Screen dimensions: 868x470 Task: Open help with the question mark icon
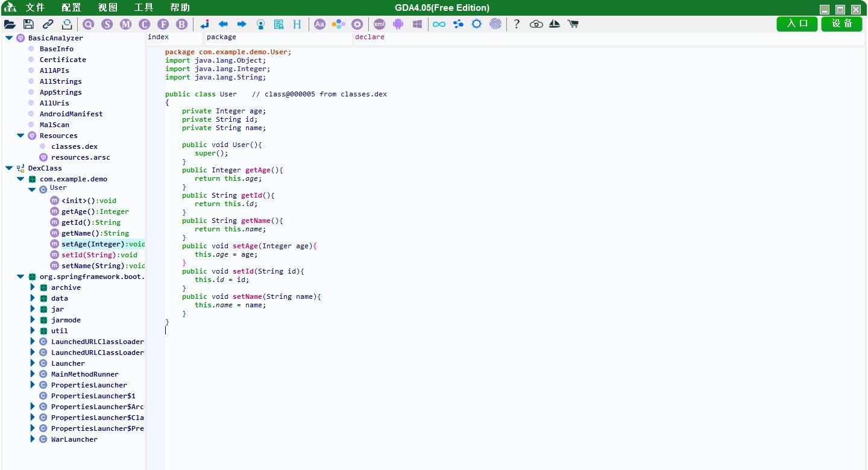click(x=517, y=24)
